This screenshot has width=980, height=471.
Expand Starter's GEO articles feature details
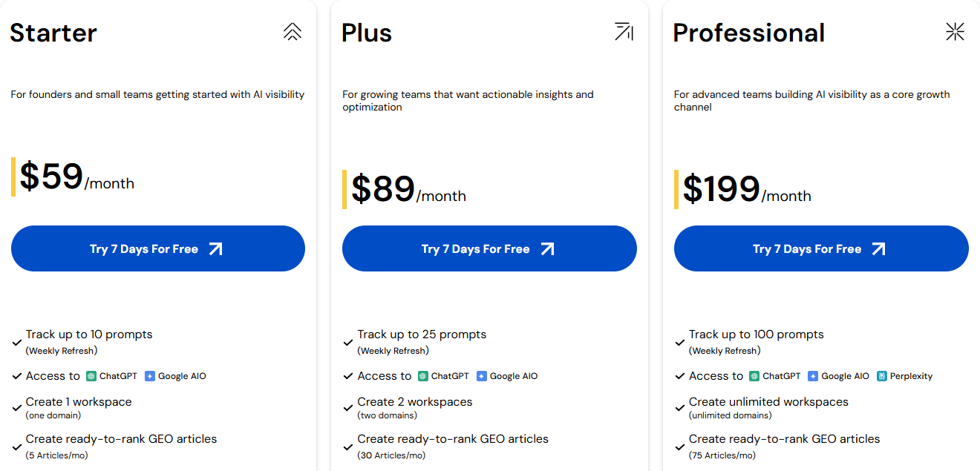click(x=121, y=438)
